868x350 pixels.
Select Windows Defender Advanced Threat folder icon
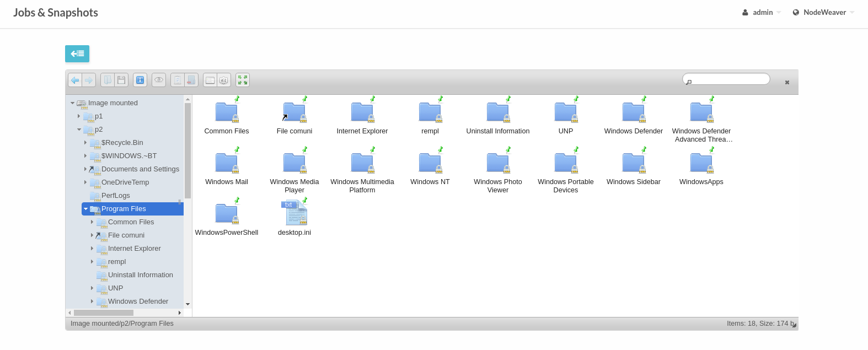(701, 112)
